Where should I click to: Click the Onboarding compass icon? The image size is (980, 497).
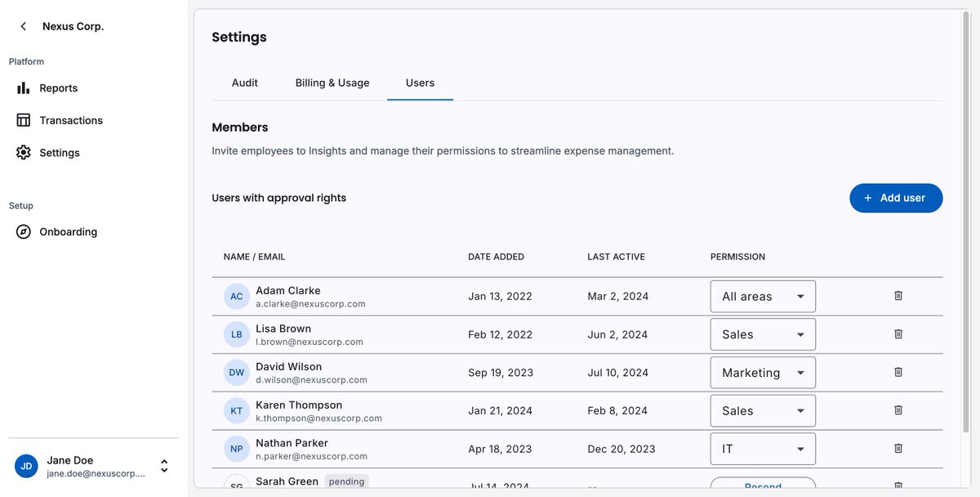point(24,231)
